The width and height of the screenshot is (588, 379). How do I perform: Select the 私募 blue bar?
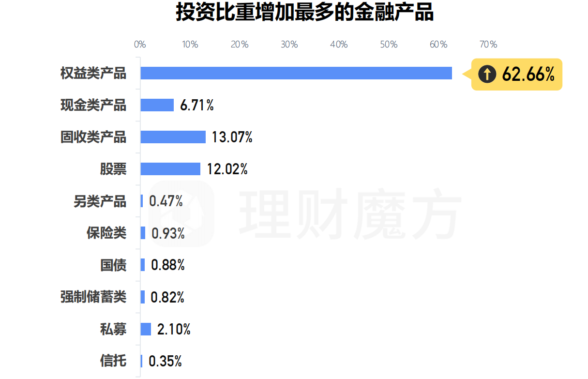tap(146, 329)
